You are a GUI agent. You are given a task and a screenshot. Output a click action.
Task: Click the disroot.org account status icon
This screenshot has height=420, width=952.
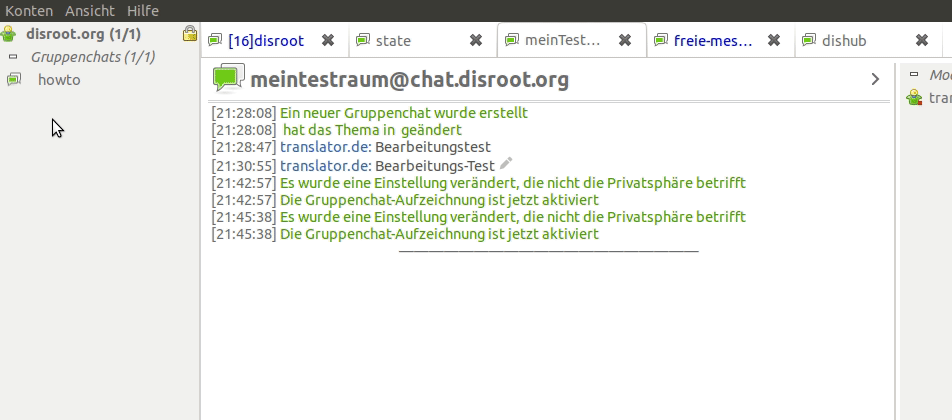tap(11, 34)
